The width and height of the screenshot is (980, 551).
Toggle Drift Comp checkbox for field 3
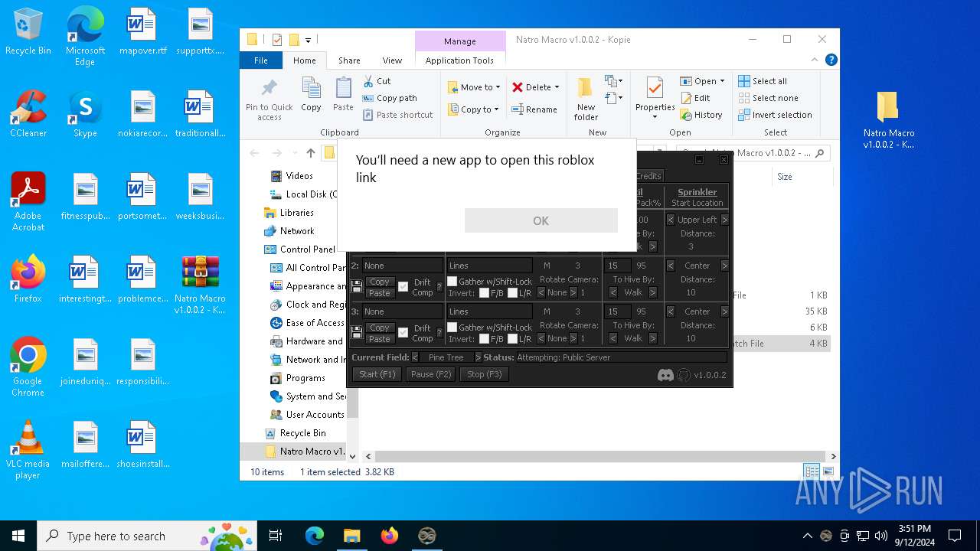(x=403, y=333)
